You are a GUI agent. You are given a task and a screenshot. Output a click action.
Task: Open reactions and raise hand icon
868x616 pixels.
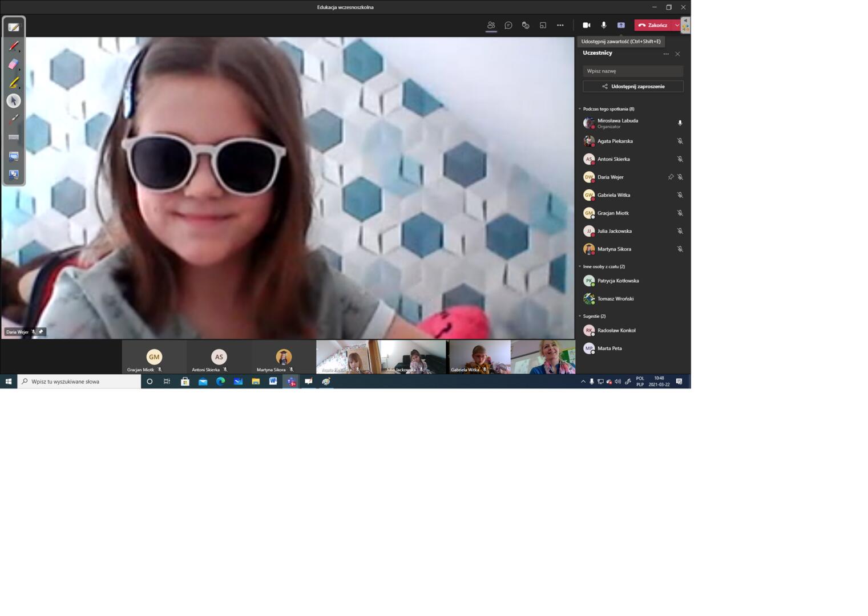pos(526,25)
